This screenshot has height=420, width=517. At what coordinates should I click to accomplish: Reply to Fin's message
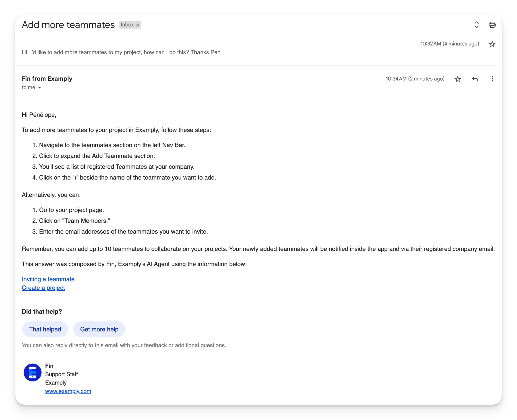pyautogui.click(x=475, y=79)
